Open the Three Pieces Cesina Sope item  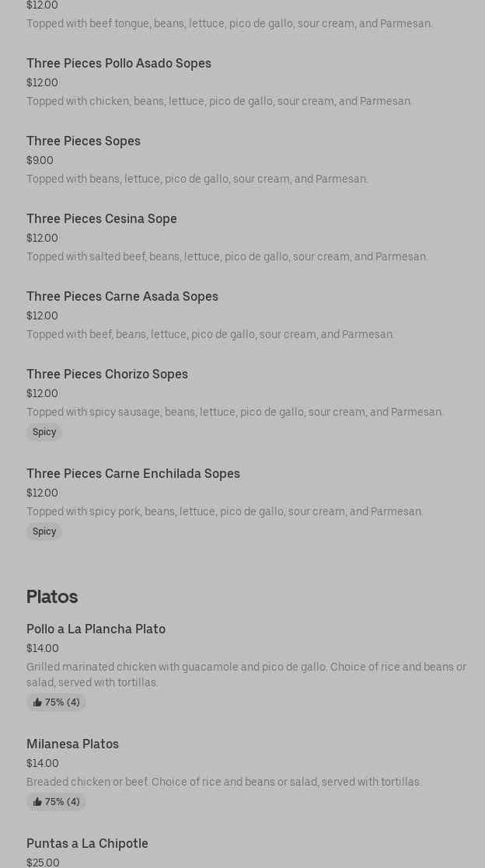pos(102,219)
